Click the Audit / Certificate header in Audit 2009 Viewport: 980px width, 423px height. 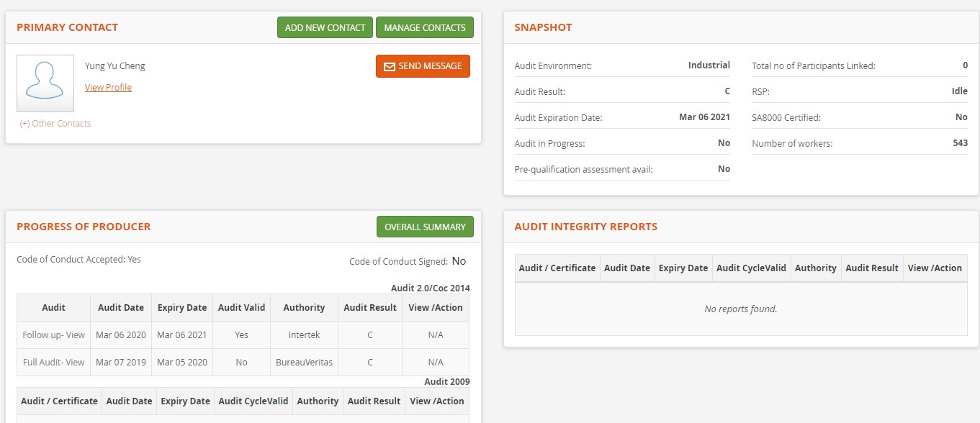[59, 401]
